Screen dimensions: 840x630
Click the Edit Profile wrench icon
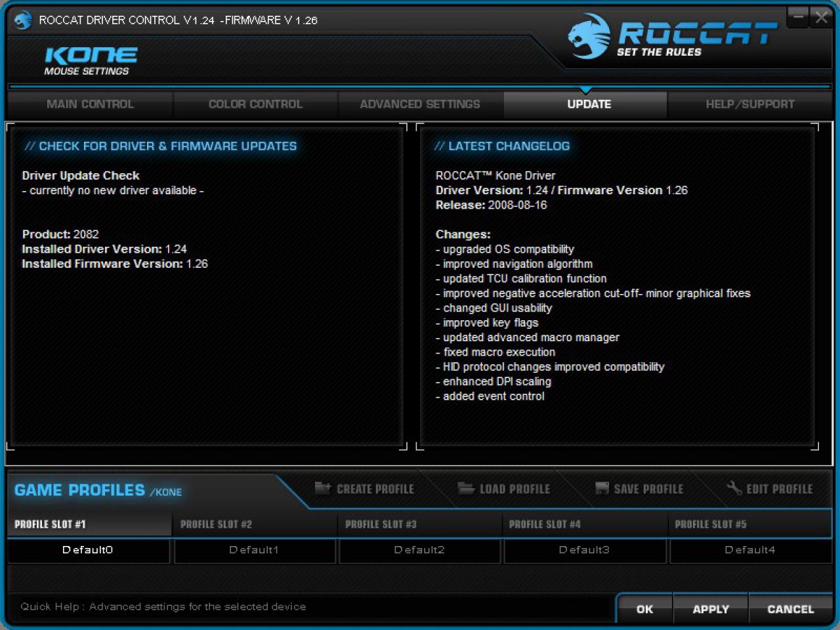click(734, 488)
